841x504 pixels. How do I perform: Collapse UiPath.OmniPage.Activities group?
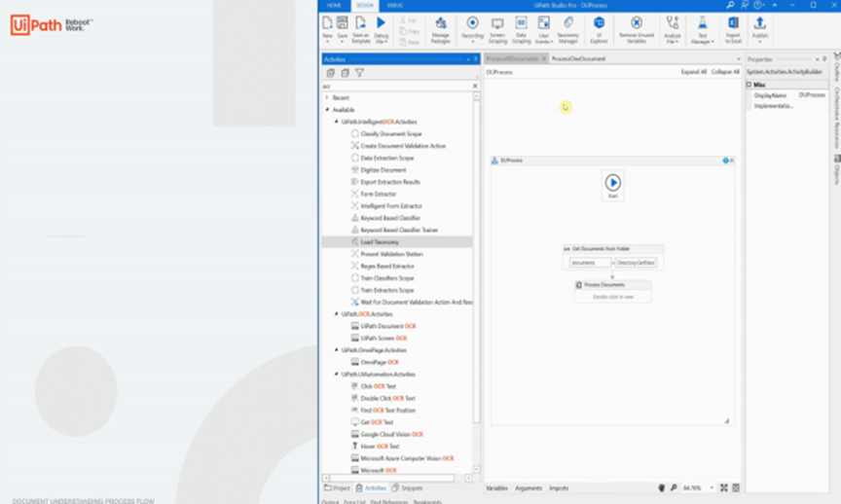(336, 350)
